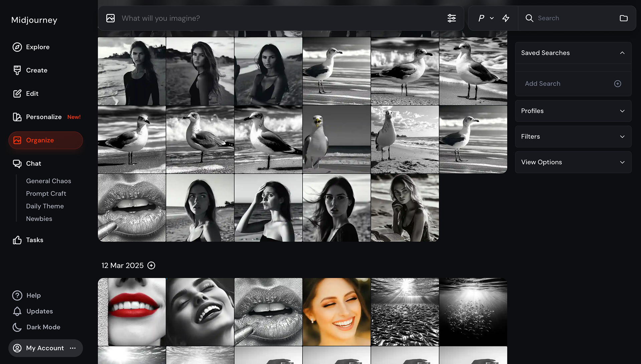The width and height of the screenshot is (641, 364).
Task: Open the Create page
Action: coord(37,70)
